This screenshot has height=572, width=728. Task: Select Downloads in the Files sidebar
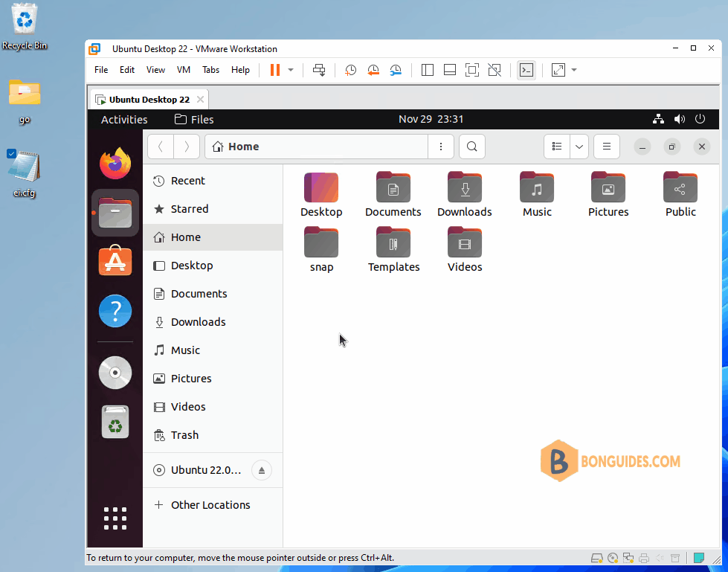(x=213, y=322)
